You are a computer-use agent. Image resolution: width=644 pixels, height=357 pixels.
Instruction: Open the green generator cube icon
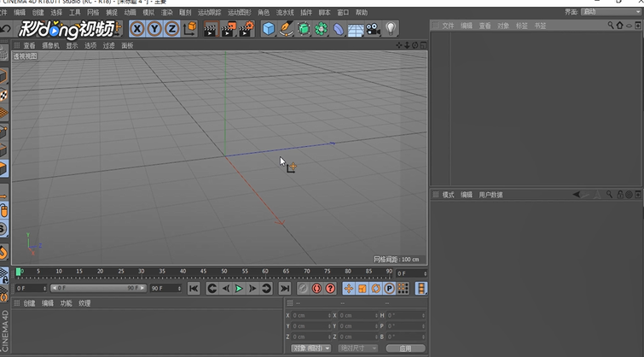coord(304,29)
